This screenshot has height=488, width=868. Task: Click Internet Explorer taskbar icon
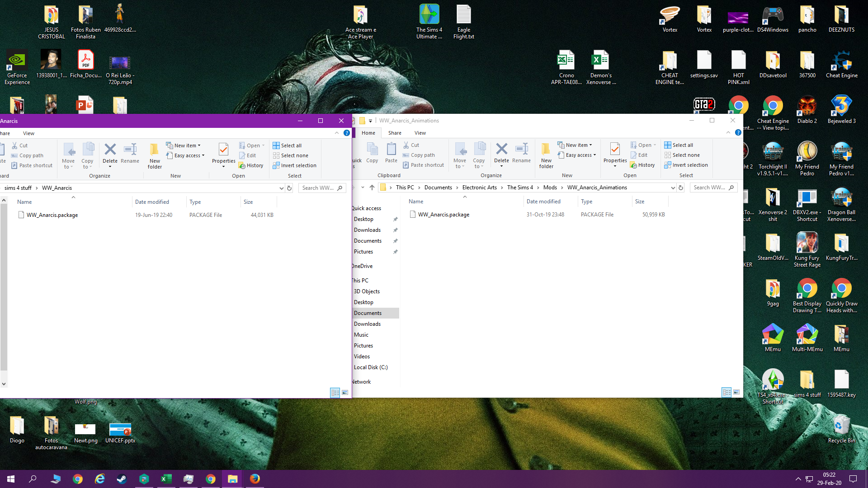coord(99,479)
